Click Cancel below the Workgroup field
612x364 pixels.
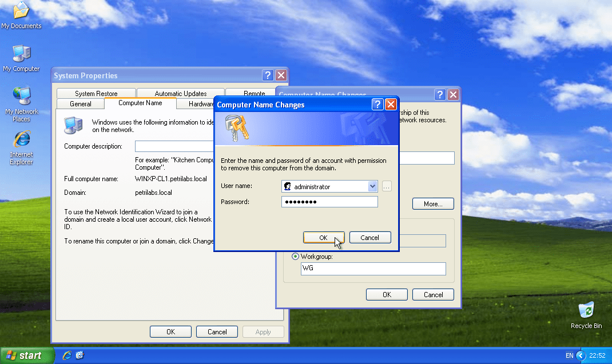pos(433,294)
